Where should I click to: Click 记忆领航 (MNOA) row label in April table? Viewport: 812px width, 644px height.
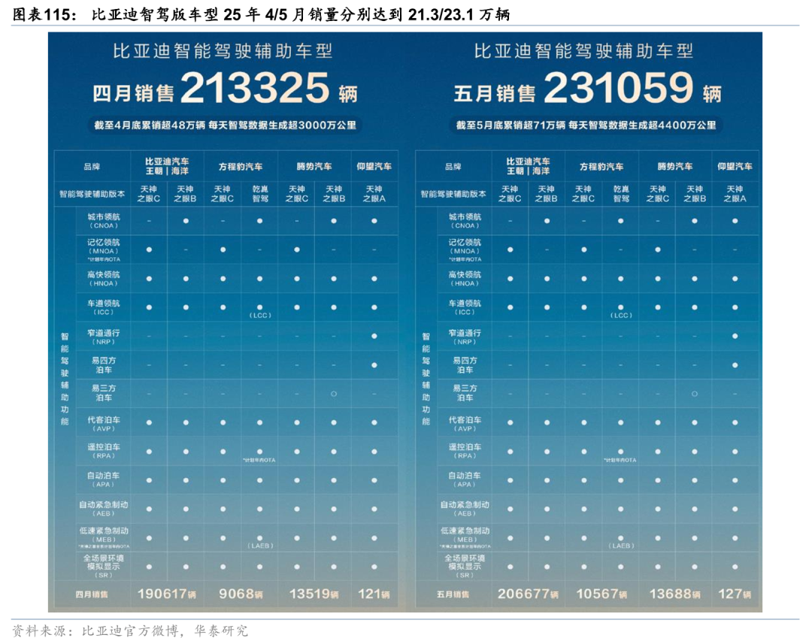pyautogui.click(x=104, y=250)
